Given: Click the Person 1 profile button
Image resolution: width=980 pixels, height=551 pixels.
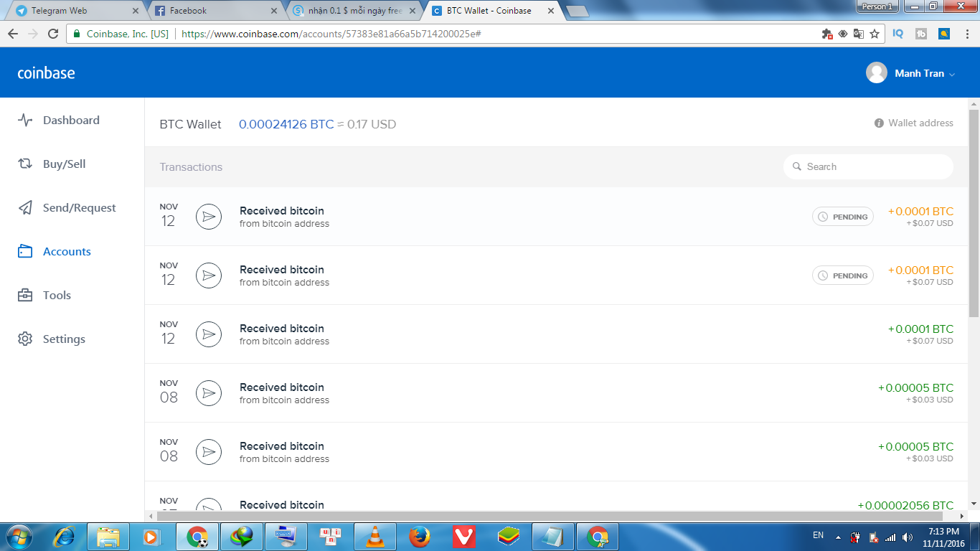Looking at the screenshot, I should (x=877, y=6).
